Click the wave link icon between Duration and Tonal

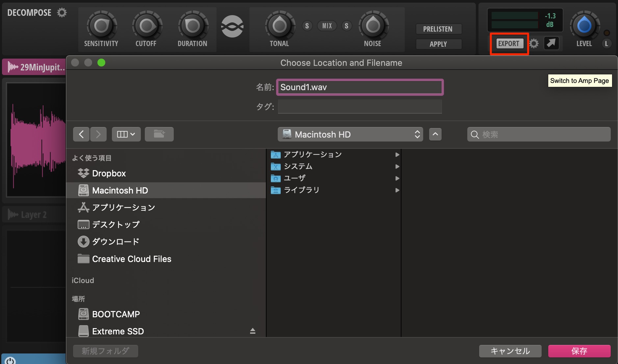[232, 26]
